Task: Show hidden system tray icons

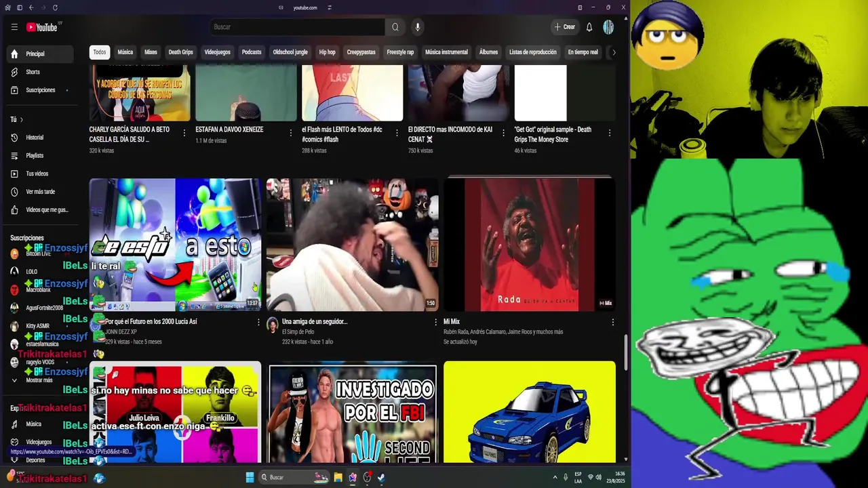Action: [x=555, y=477]
